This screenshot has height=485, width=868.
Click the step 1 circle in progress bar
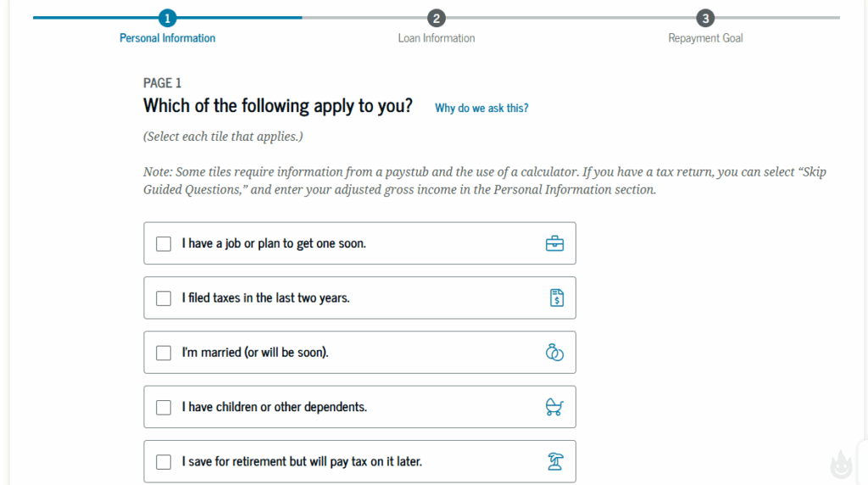(x=167, y=18)
